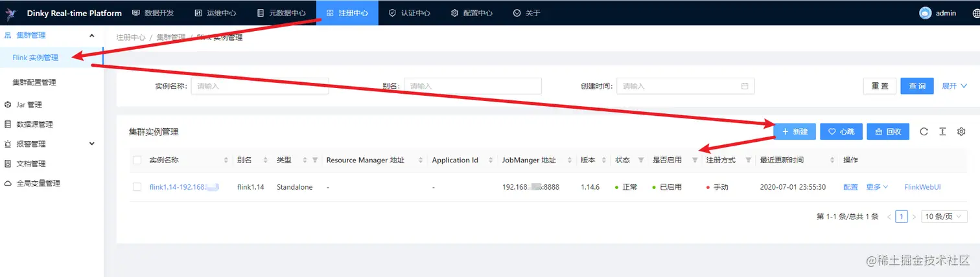Filter the 注册方式 column
Viewport: 980px width, 277px height.
[748, 160]
